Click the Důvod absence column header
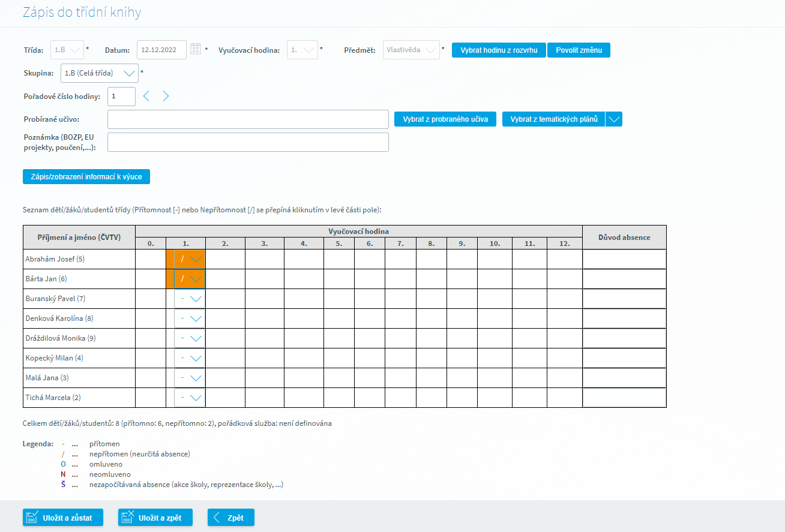Screen dimensions: 785x532 pos(624,238)
